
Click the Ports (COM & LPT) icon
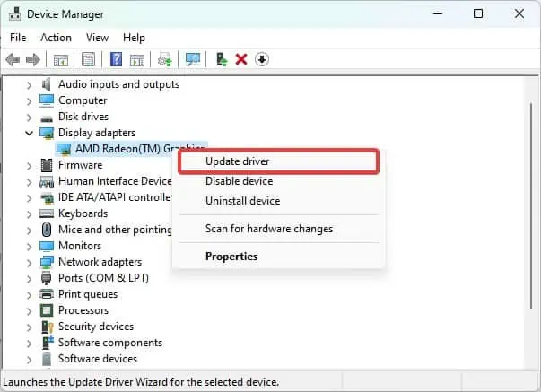pos(46,278)
